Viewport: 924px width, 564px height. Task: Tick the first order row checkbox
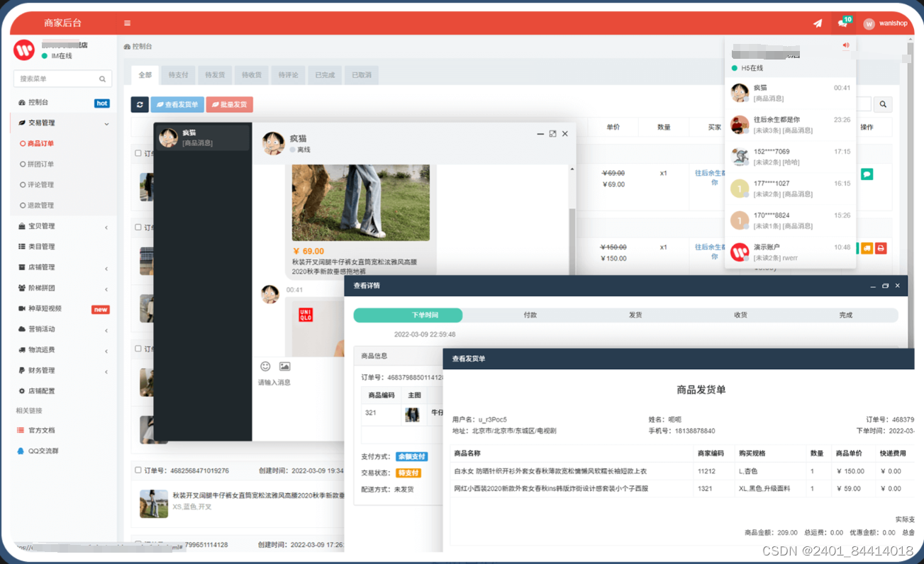[x=138, y=153]
